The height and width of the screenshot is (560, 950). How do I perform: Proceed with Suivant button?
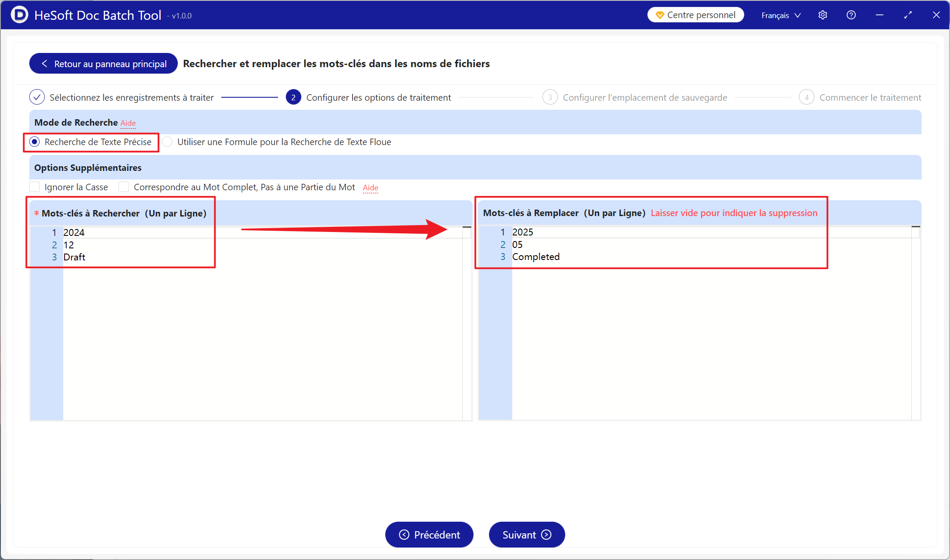(x=527, y=535)
